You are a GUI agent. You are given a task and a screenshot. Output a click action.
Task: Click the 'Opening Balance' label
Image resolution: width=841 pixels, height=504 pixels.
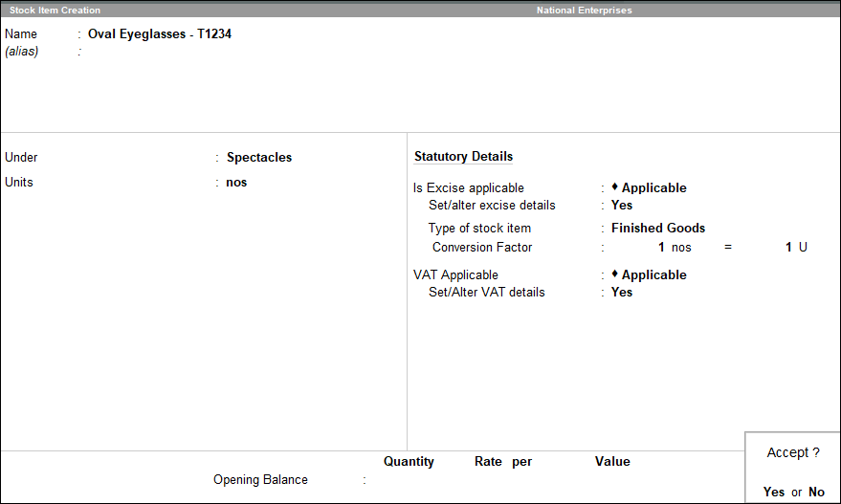click(260, 479)
